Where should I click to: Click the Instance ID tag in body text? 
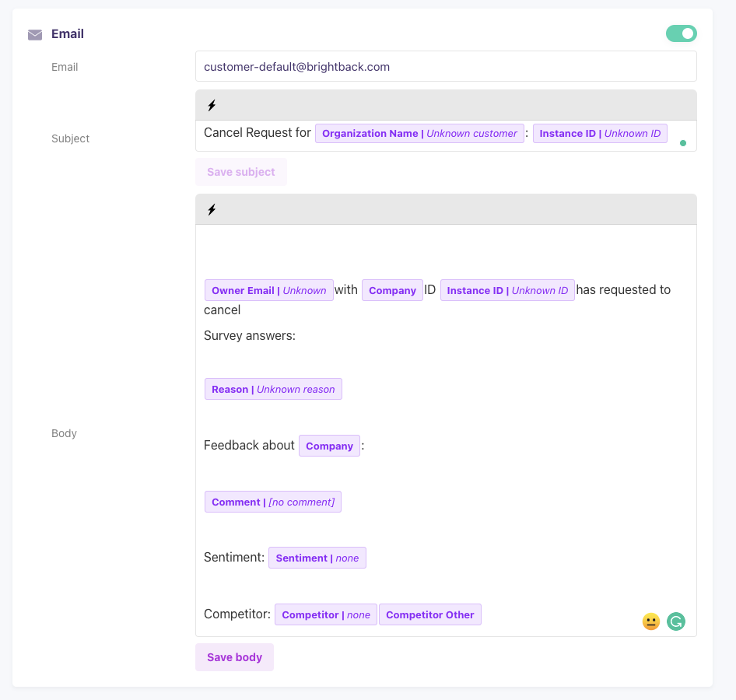pos(507,290)
